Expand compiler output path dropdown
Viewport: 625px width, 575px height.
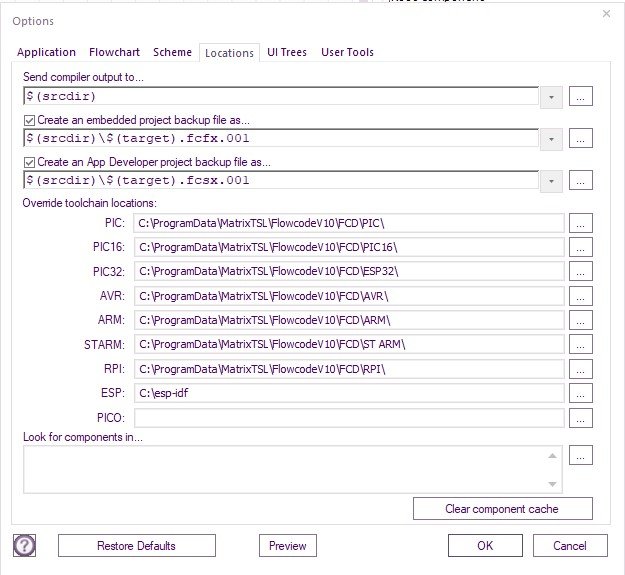(x=551, y=97)
